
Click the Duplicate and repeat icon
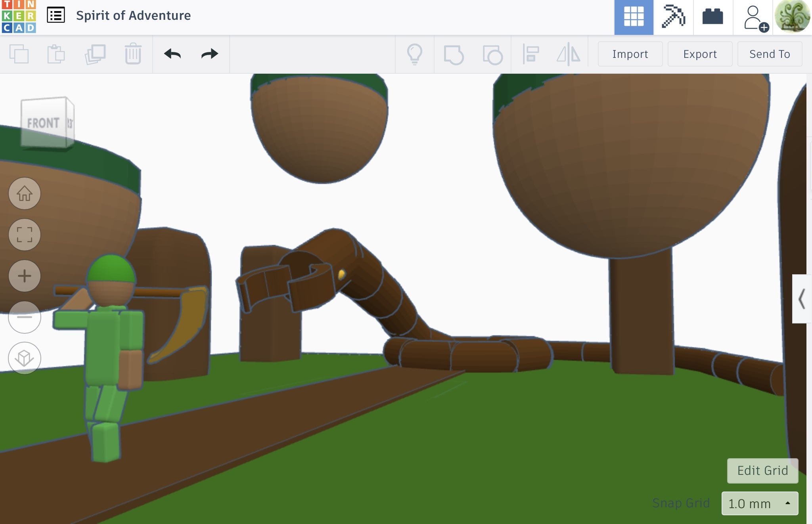tap(95, 54)
